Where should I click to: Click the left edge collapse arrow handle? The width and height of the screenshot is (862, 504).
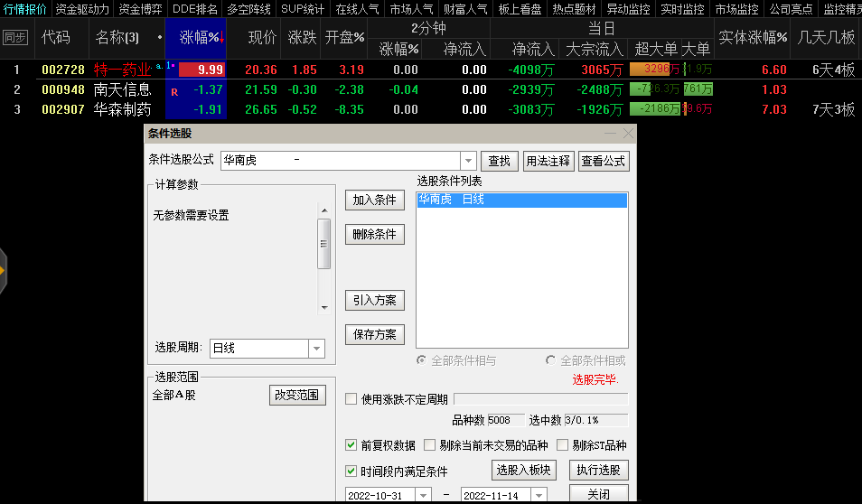coord(3,270)
